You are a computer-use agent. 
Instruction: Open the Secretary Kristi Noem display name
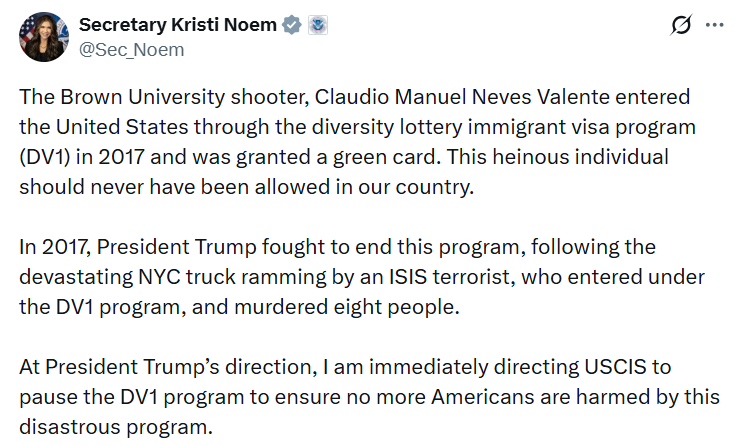pyautogui.click(x=178, y=26)
